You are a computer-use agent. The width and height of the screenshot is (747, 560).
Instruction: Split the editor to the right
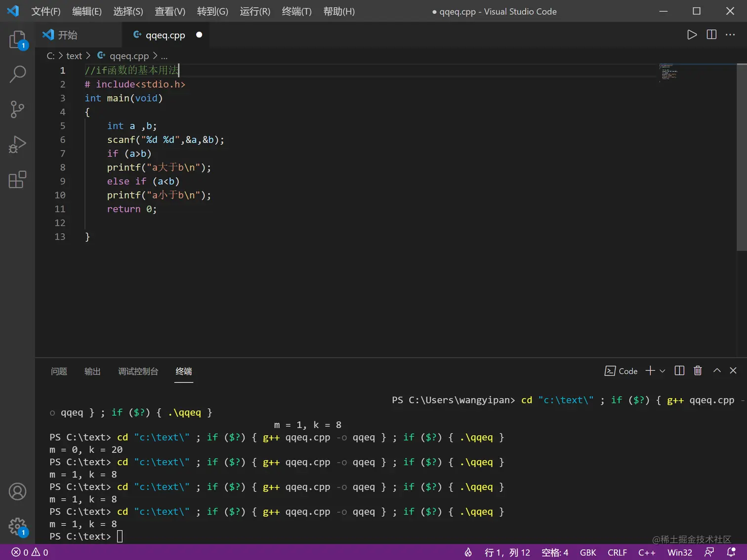pyautogui.click(x=711, y=35)
